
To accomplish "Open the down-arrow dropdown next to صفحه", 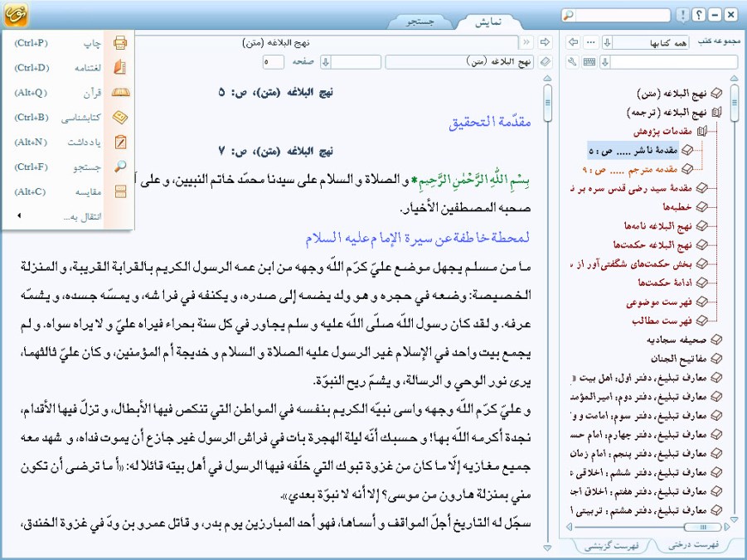I will point(326,62).
